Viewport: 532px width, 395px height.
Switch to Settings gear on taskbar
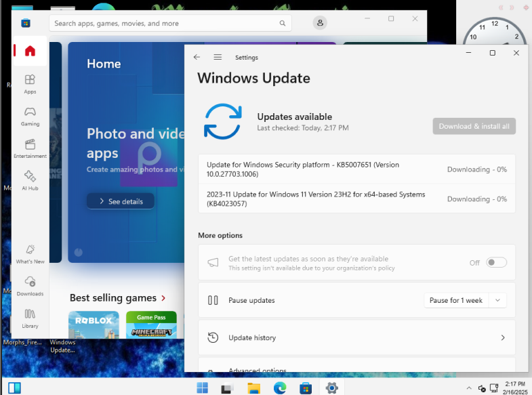coord(331,388)
